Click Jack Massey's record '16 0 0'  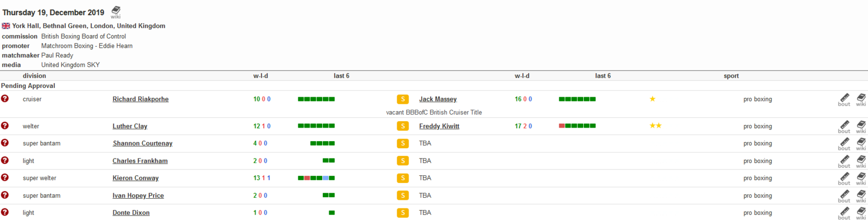(x=524, y=99)
